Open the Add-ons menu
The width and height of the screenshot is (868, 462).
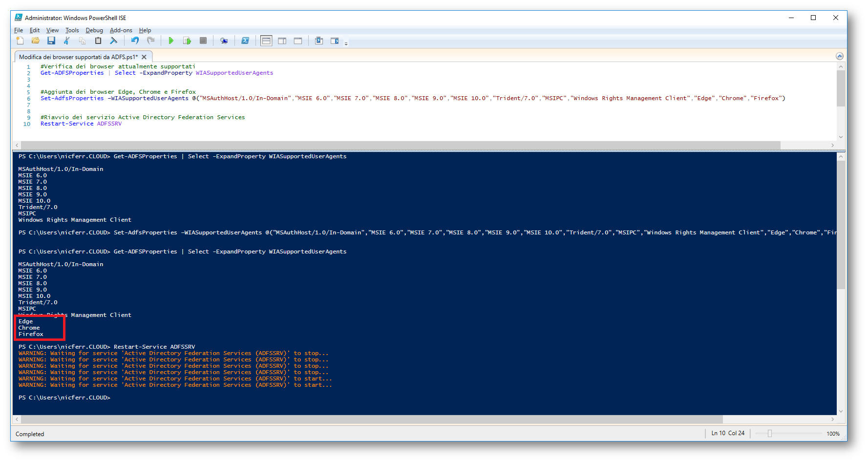pyautogui.click(x=121, y=30)
